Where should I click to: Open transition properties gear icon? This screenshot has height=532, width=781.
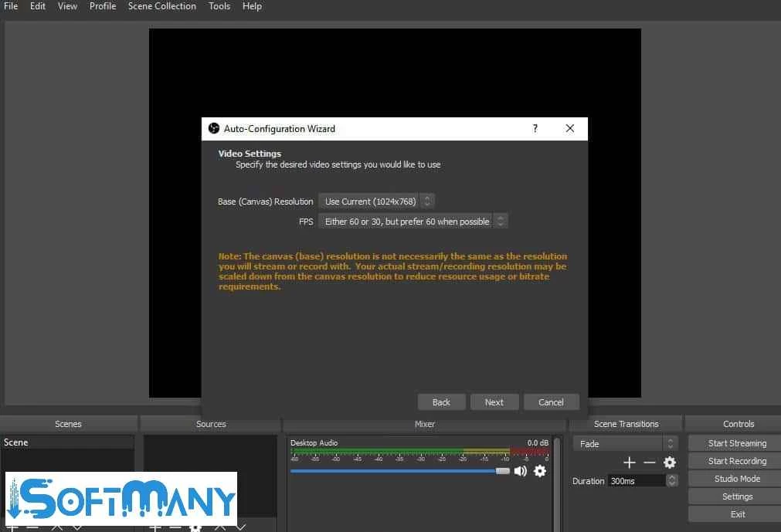[670, 463]
